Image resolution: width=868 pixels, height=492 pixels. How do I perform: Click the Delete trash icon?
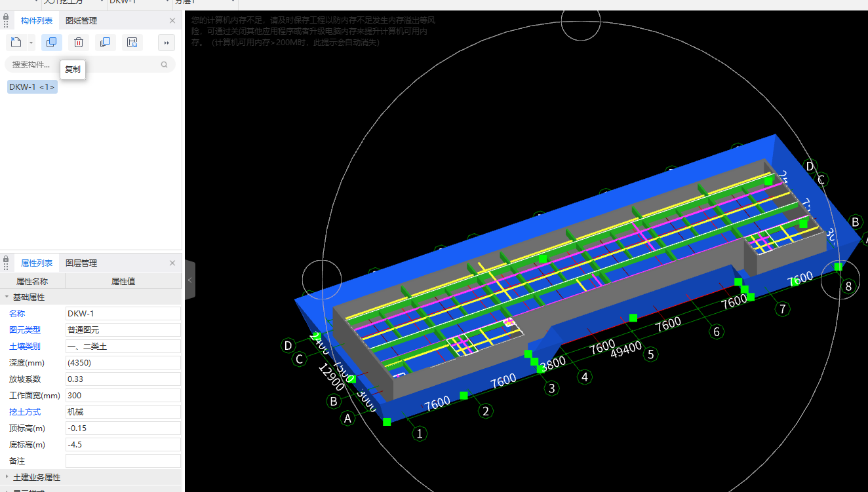pos(79,43)
